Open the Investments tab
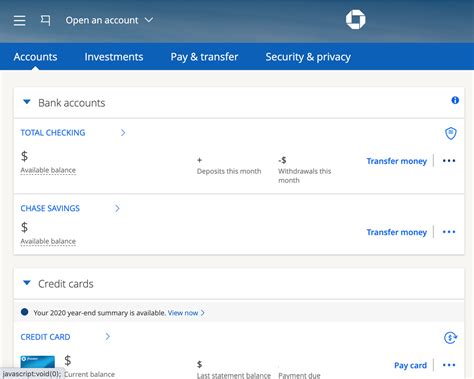474x379 pixels. click(x=114, y=57)
